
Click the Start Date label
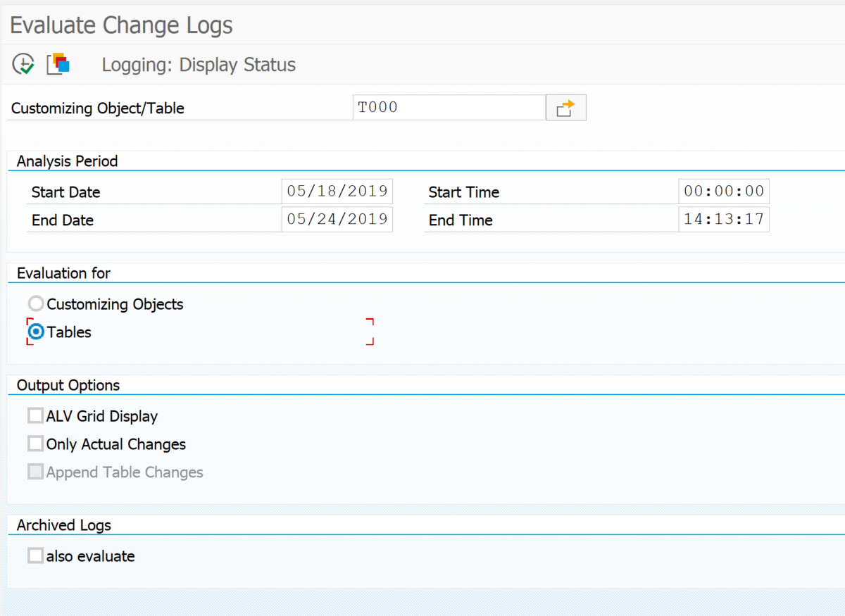[x=66, y=192]
